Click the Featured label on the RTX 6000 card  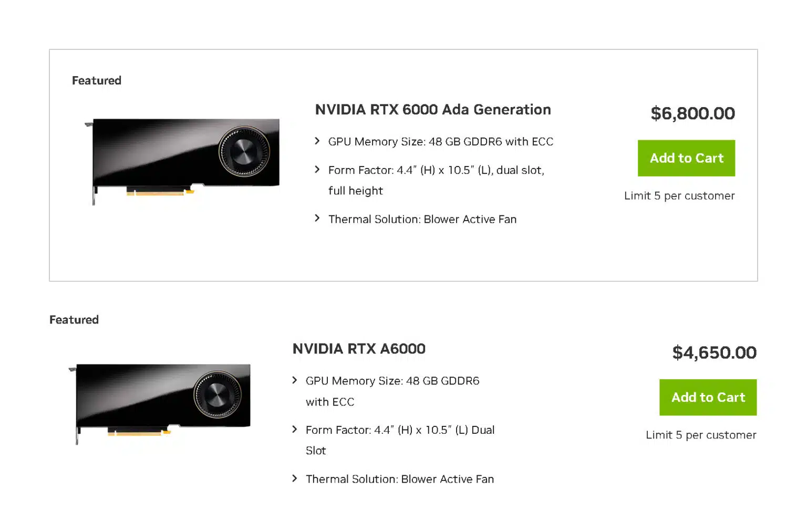click(x=96, y=80)
